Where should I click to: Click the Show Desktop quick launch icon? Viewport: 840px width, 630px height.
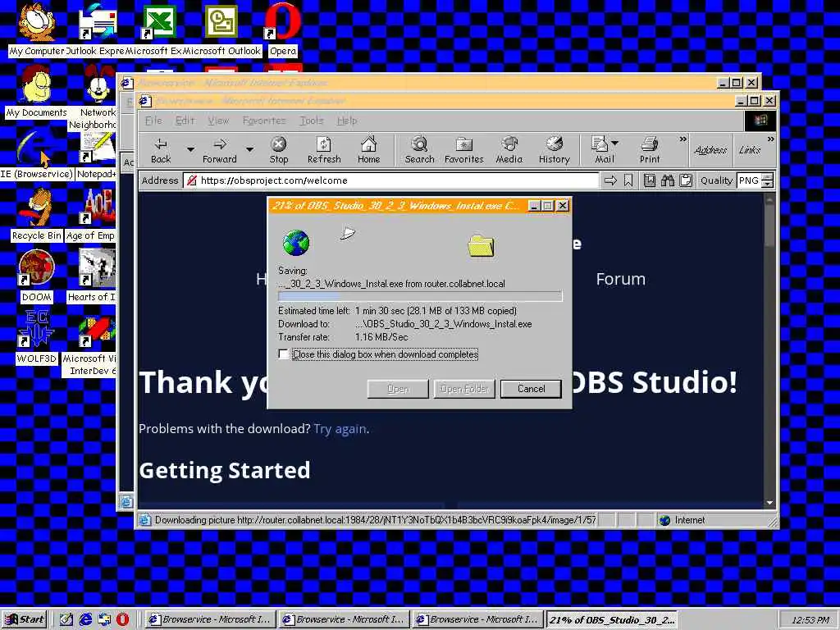click(x=66, y=619)
